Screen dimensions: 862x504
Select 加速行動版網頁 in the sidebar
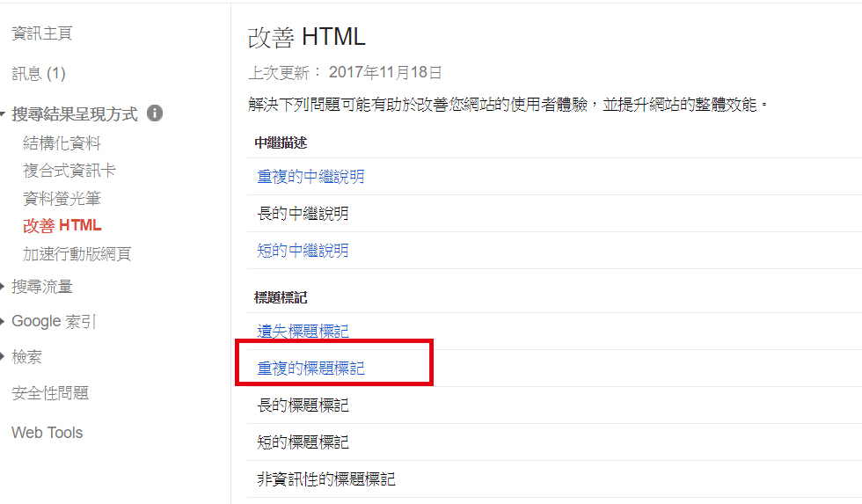pyautogui.click(x=77, y=254)
